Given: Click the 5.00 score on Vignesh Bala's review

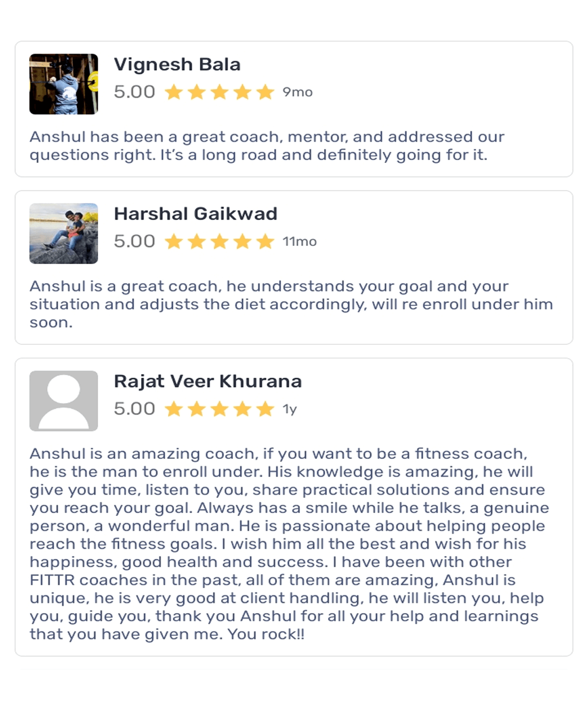Looking at the screenshot, I should 135,92.
